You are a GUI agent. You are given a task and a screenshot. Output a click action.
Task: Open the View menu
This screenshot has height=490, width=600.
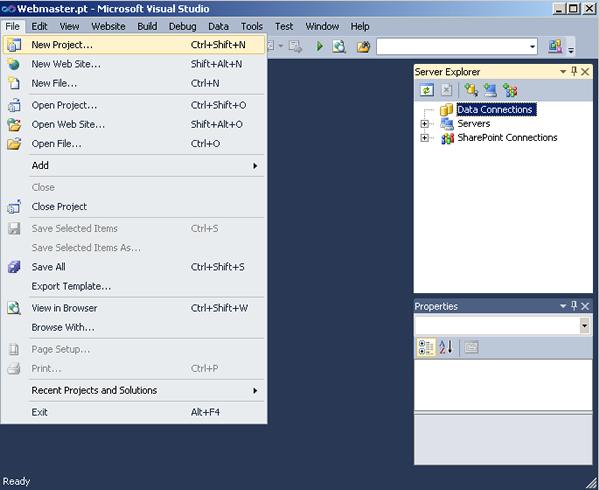tap(69, 26)
